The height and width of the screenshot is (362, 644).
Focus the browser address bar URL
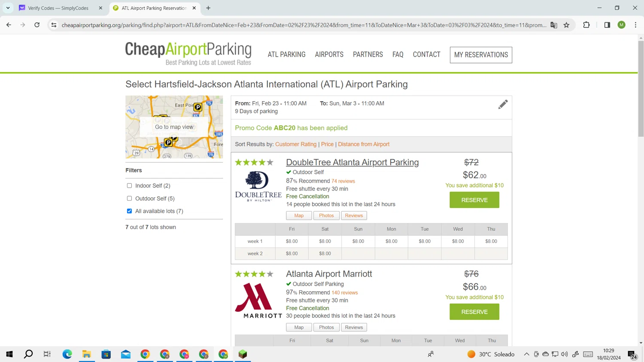coord(304,25)
